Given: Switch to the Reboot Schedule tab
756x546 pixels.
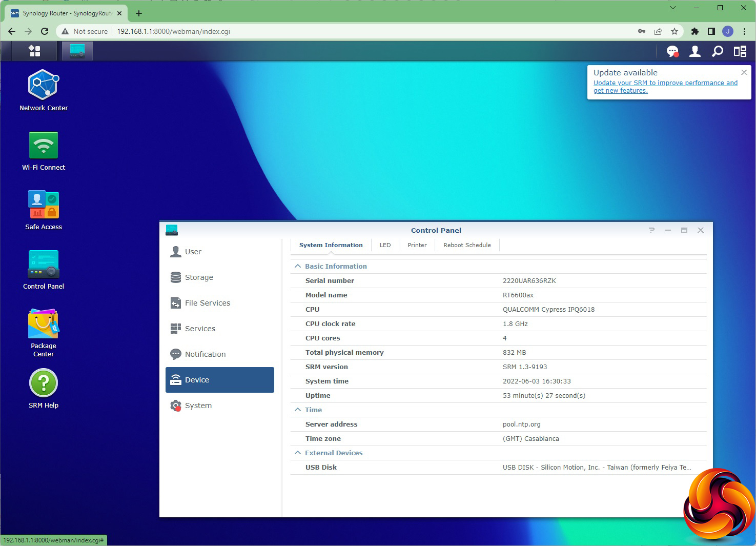Looking at the screenshot, I should coord(467,245).
